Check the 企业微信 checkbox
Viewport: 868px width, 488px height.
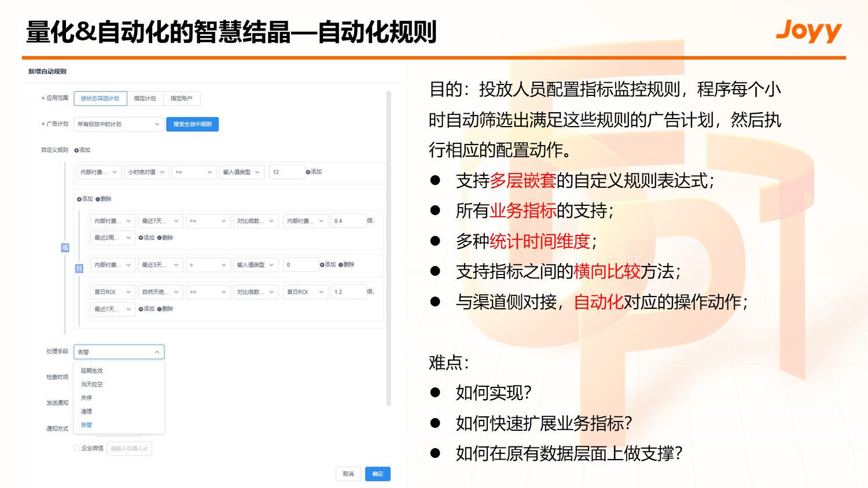76,448
